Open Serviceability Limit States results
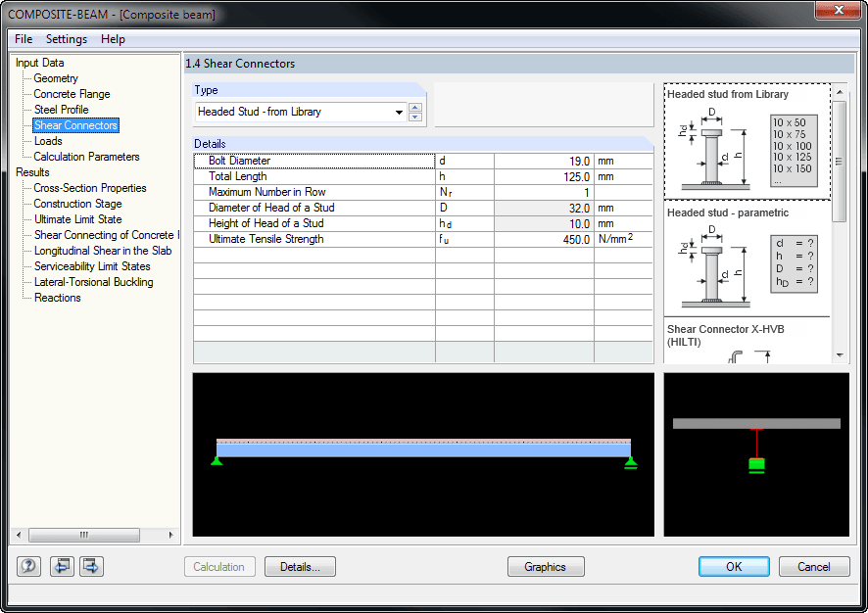This screenshot has width=868, height=613. 92,266
